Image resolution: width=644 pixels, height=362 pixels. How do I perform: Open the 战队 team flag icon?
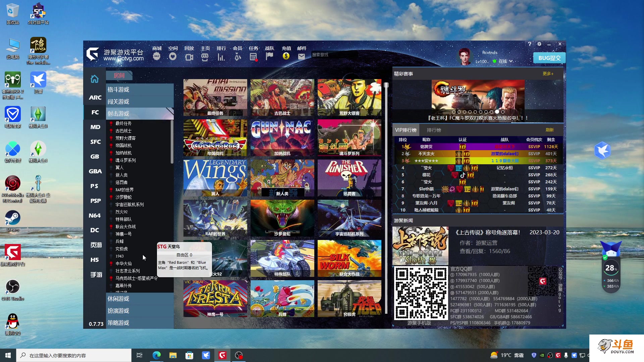pos(269,56)
